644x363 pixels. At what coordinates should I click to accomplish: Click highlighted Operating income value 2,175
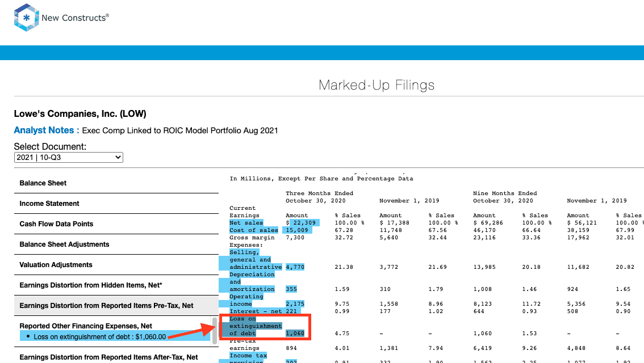coord(295,304)
